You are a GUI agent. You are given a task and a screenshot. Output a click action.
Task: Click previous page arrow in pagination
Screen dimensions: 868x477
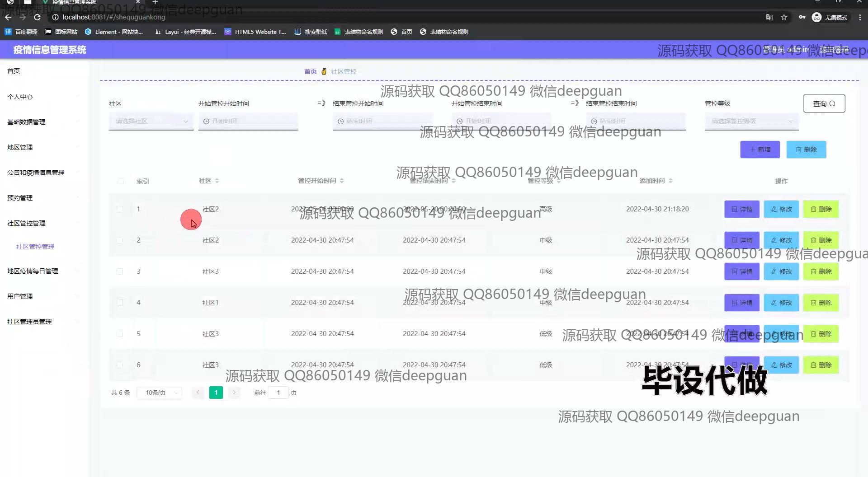pos(198,393)
